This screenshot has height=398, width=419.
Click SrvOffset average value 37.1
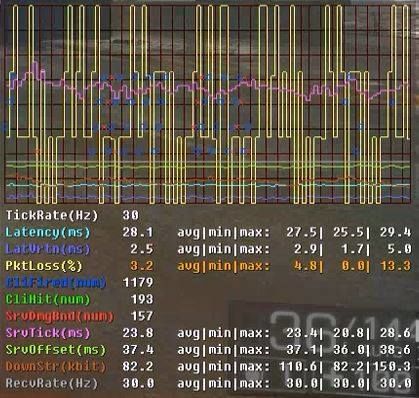coord(302,350)
